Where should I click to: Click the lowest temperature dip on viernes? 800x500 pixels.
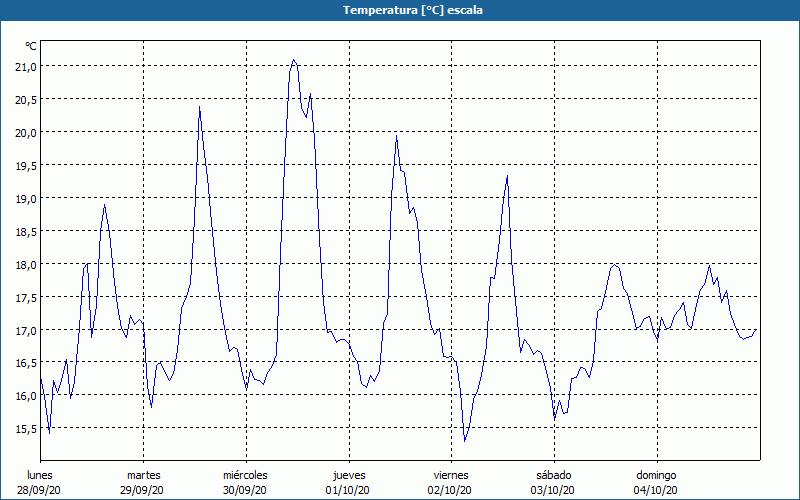[464, 441]
